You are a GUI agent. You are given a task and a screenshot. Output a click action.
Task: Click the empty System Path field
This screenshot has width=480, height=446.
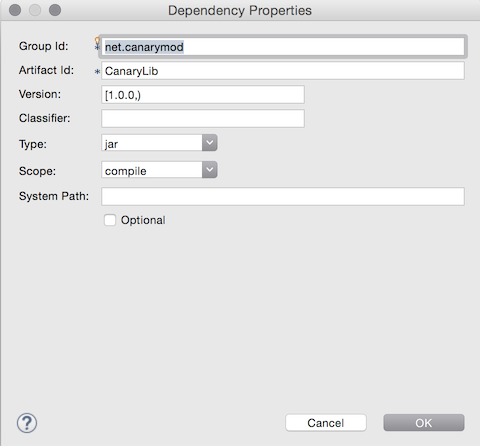283,196
